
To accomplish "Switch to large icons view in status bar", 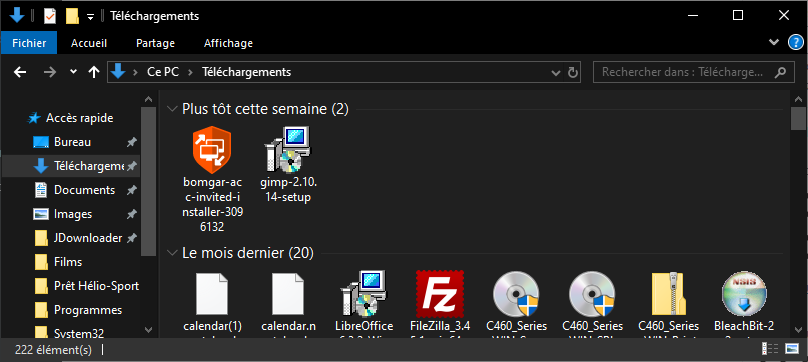I will pyautogui.click(x=792, y=349).
